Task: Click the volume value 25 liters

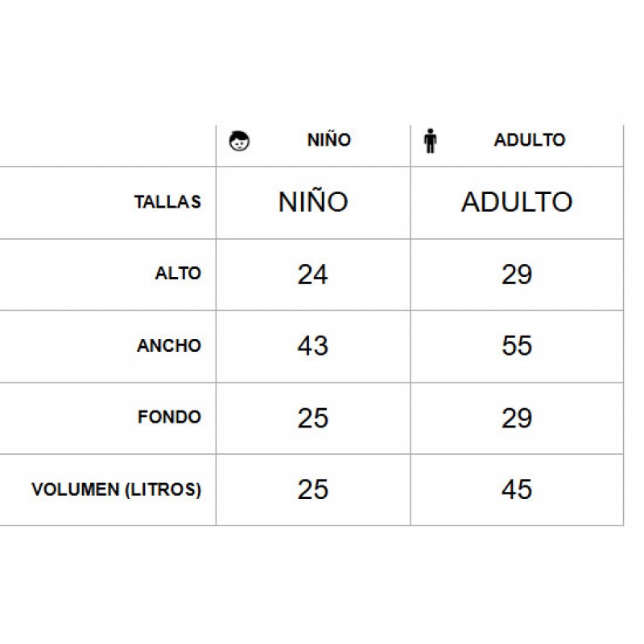Action: pyautogui.click(x=312, y=489)
